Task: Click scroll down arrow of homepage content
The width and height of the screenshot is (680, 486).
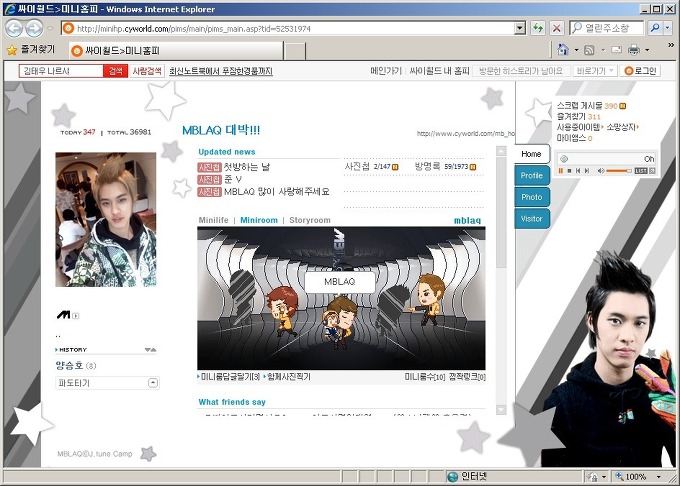Action: [x=501, y=409]
